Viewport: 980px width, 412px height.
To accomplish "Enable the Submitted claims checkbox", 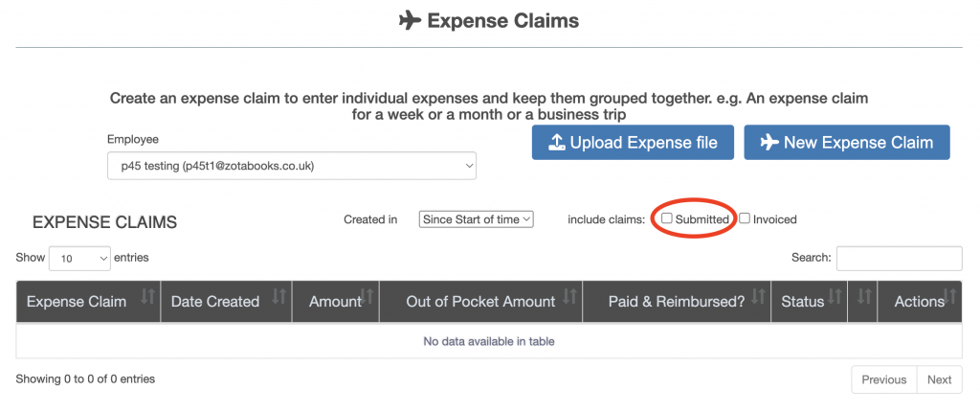I will (667, 219).
